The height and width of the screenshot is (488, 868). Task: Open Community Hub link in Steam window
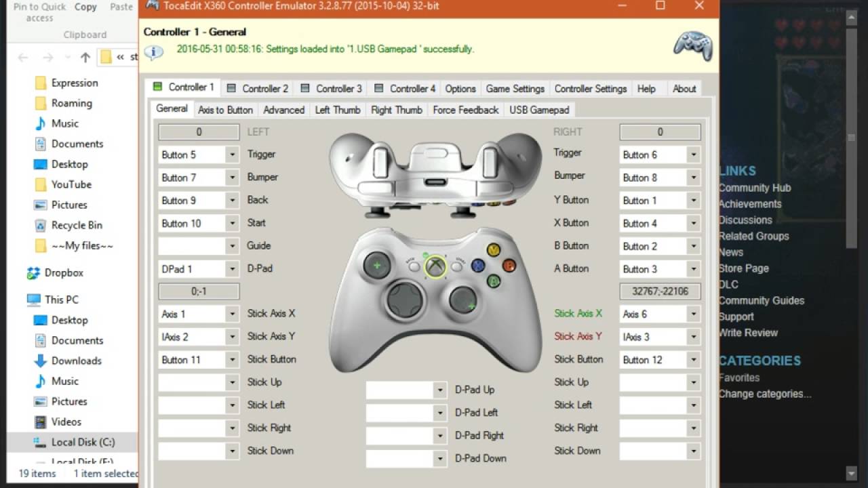(x=755, y=188)
